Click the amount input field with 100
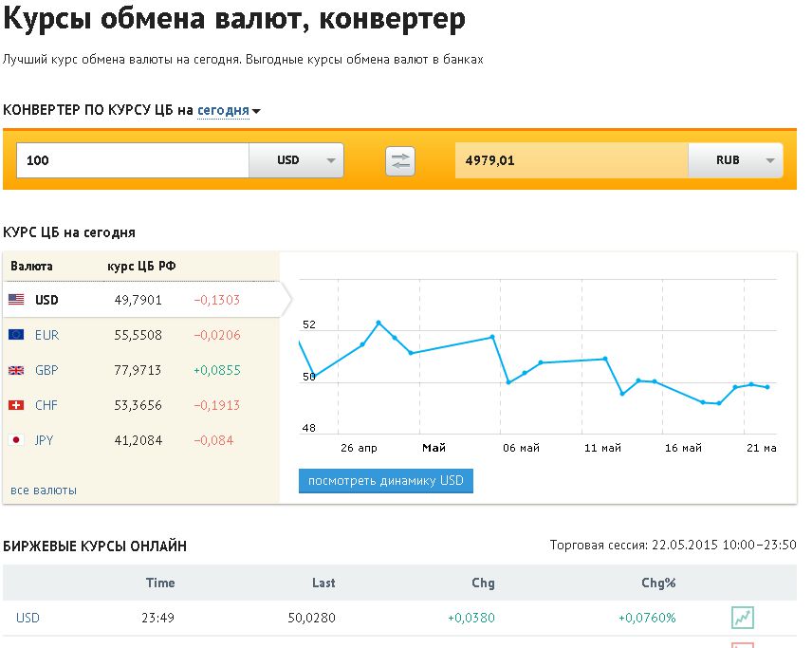Viewport: 812px width, 648px height. click(x=133, y=160)
